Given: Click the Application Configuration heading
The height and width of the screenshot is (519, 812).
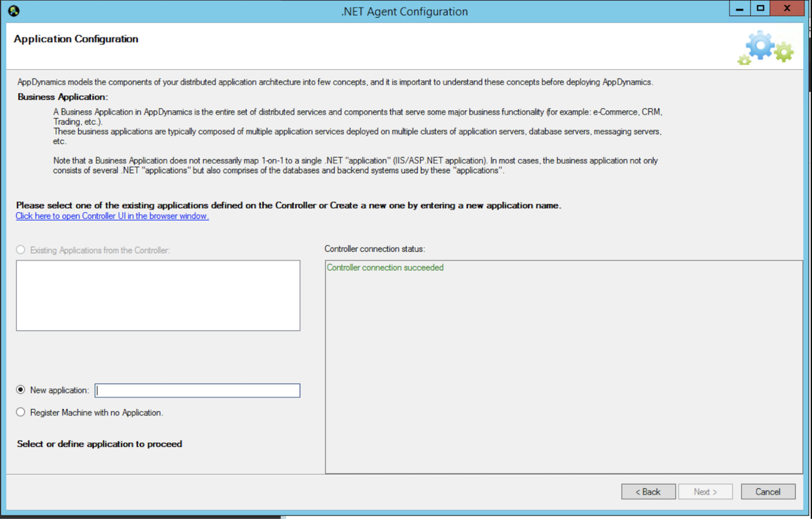Looking at the screenshot, I should click(x=76, y=39).
